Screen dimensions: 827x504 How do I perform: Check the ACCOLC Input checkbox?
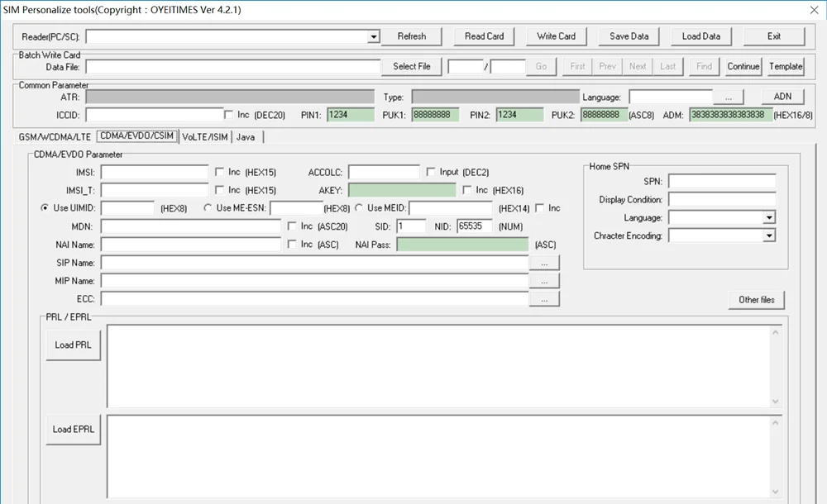431,172
